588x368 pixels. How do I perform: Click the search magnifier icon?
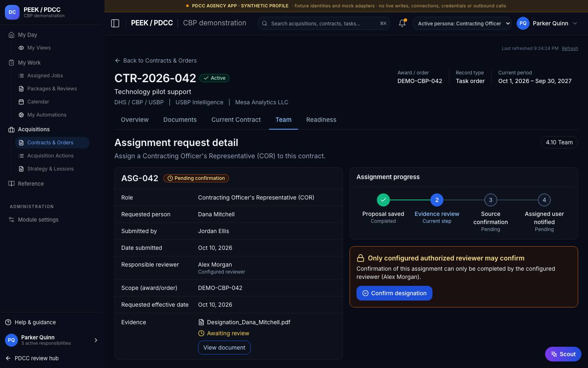coord(265,23)
